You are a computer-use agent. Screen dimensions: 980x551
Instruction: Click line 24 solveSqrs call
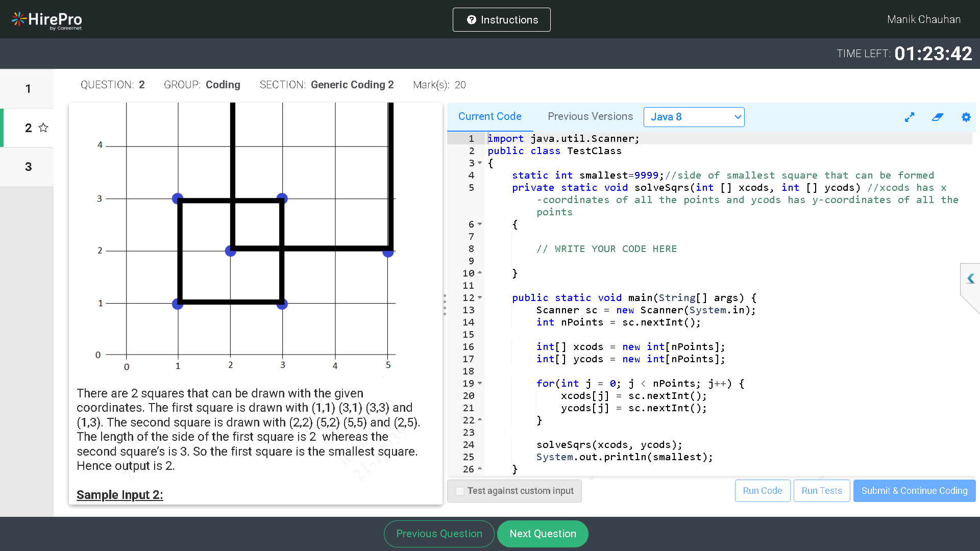pyautogui.click(x=609, y=445)
